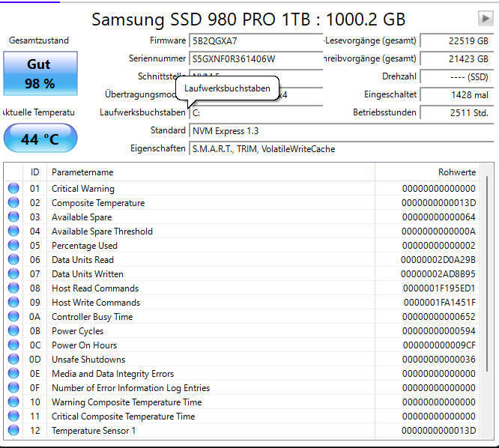499x448 pixels.
Task: Click the drive letter field C:
Action: 255,113
